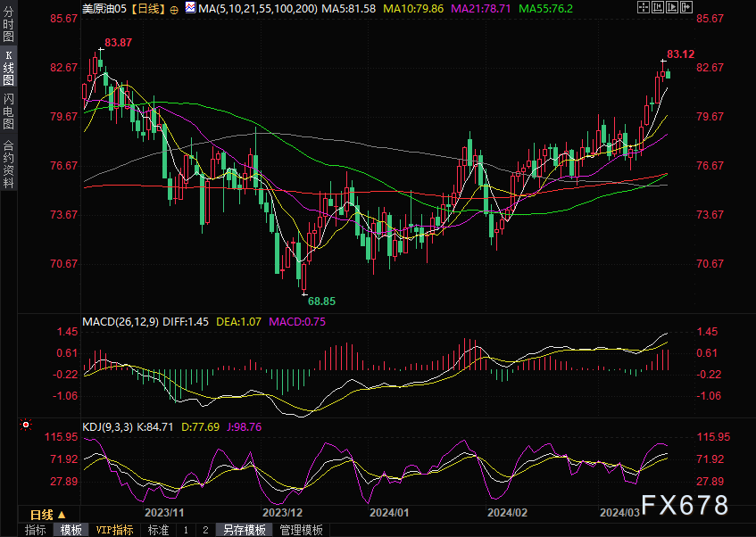Select the 模板 bottom tab

pyautogui.click(x=71, y=530)
